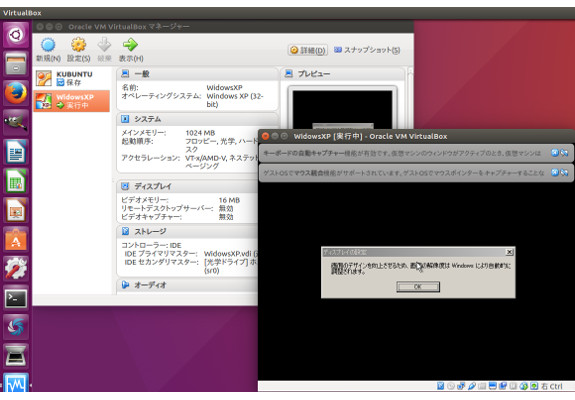Screen dimensions: 575x400
Task: Open Simple Scan scanner launcher icon
Action: click(x=16, y=356)
